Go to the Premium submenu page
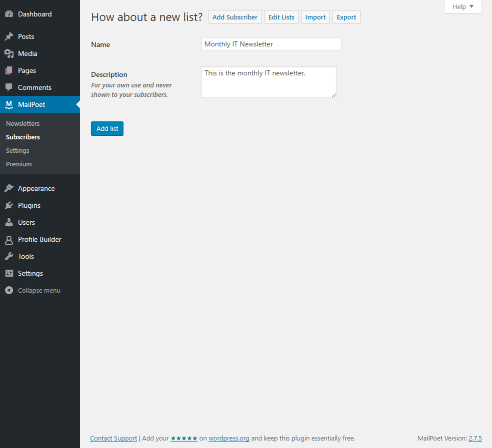 tap(18, 164)
